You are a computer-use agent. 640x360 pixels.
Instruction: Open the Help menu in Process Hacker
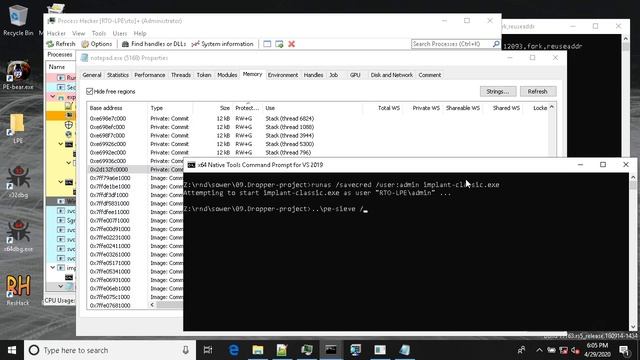(140, 33)
